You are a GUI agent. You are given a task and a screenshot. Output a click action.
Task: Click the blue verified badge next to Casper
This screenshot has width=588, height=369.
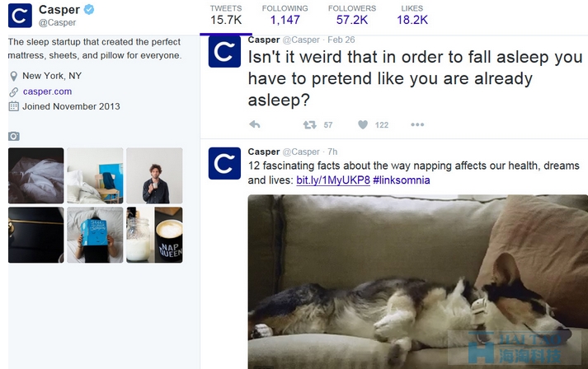coord(89,9)
